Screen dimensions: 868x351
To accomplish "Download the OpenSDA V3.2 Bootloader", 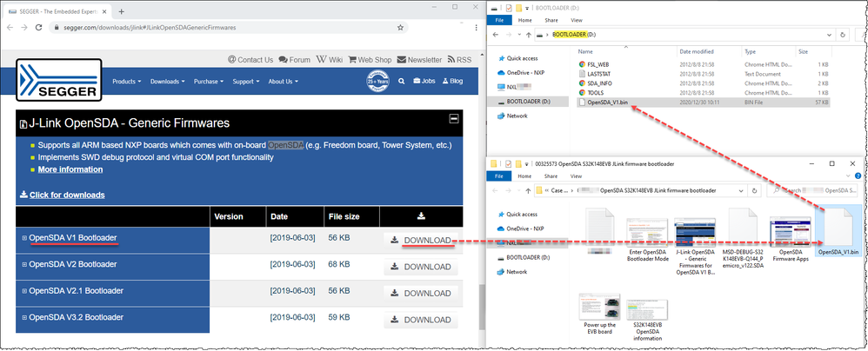I will pyautogui.click(x=421, y=320).
